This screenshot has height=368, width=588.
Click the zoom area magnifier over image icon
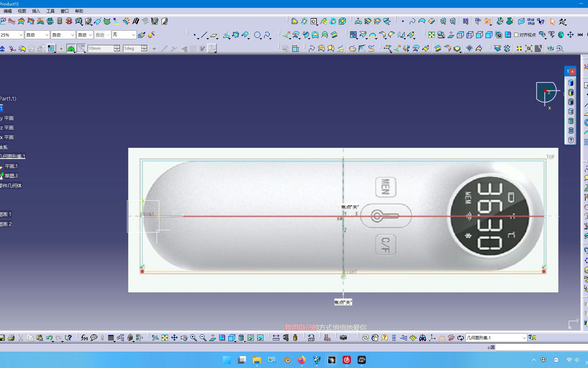point(441,35)
